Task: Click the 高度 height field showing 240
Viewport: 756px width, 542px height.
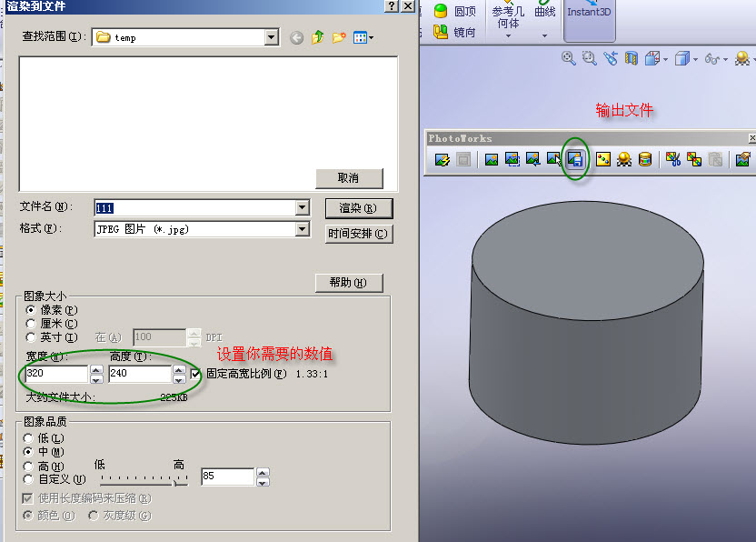Action: click(140, 374)
